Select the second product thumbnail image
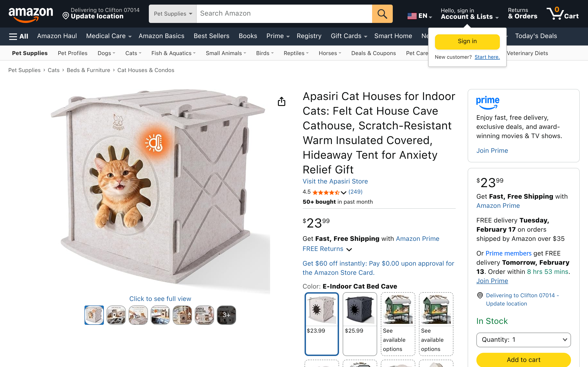This screenshot has height=367, width=588. pos(116,315)
